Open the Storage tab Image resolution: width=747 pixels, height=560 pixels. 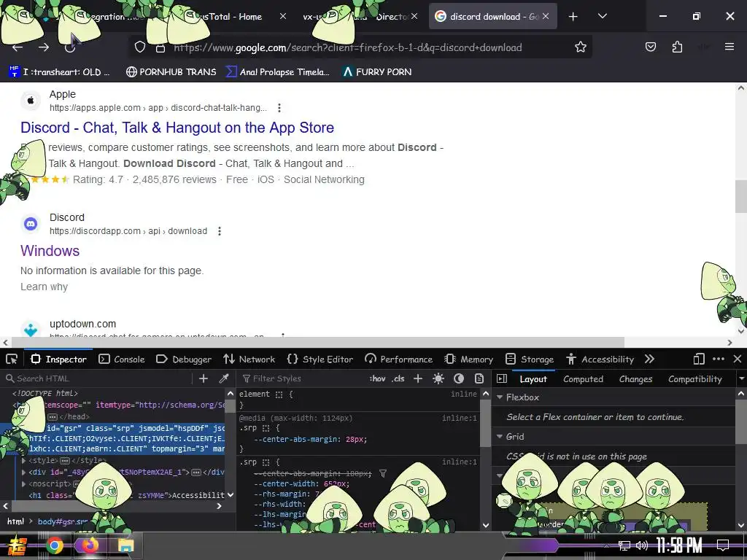[x=530, y=359]
